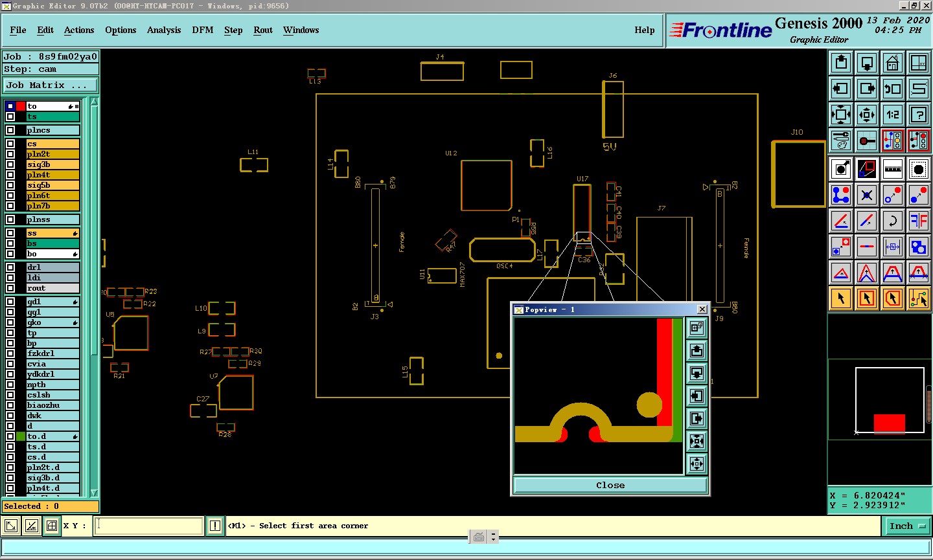
Task: Click the Home view icon
Action: (892, 63)
